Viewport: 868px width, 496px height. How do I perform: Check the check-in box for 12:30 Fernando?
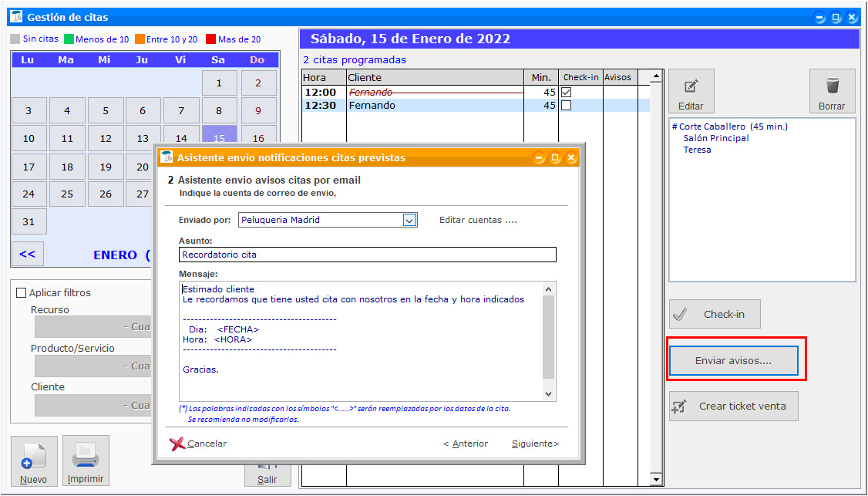[566, 106]
